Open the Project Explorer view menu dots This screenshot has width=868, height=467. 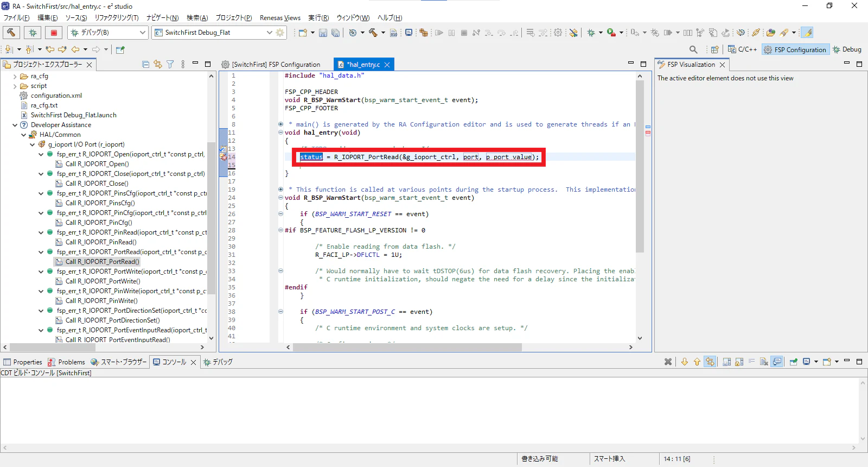(x=183, y=64)
